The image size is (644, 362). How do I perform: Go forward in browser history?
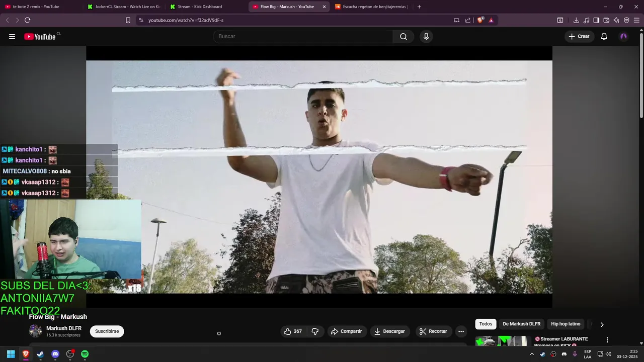[x=17, y=20]
